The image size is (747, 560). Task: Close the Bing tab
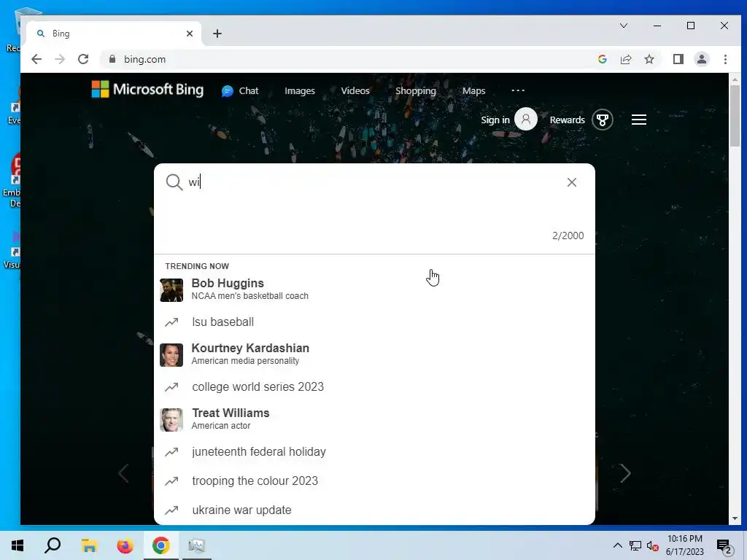click(x=190, y=34)
